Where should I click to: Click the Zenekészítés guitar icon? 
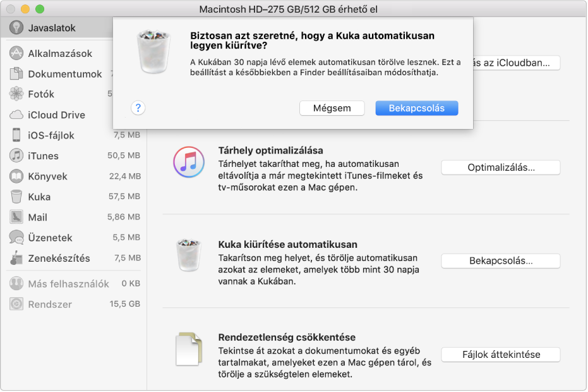(16, 258)
